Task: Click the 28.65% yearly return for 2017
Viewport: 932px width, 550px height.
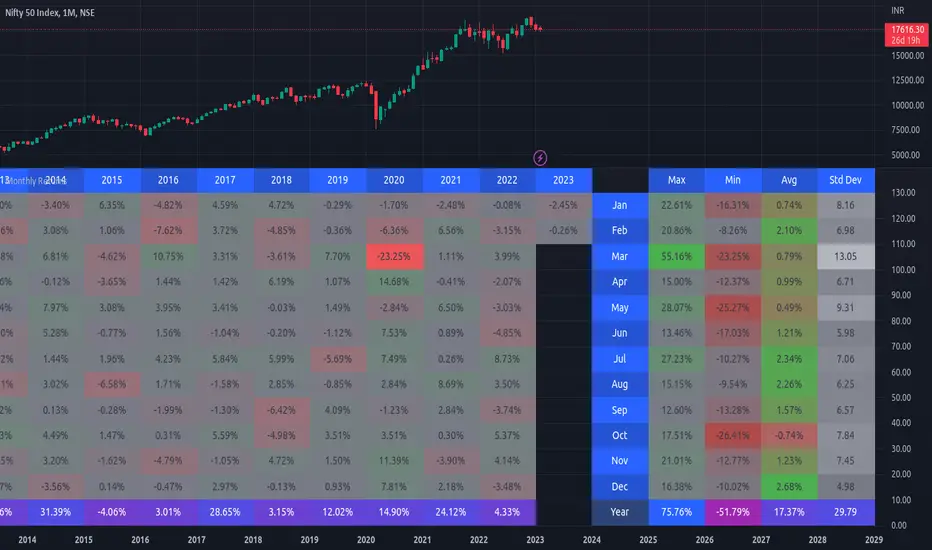Action: coord(225,512)
